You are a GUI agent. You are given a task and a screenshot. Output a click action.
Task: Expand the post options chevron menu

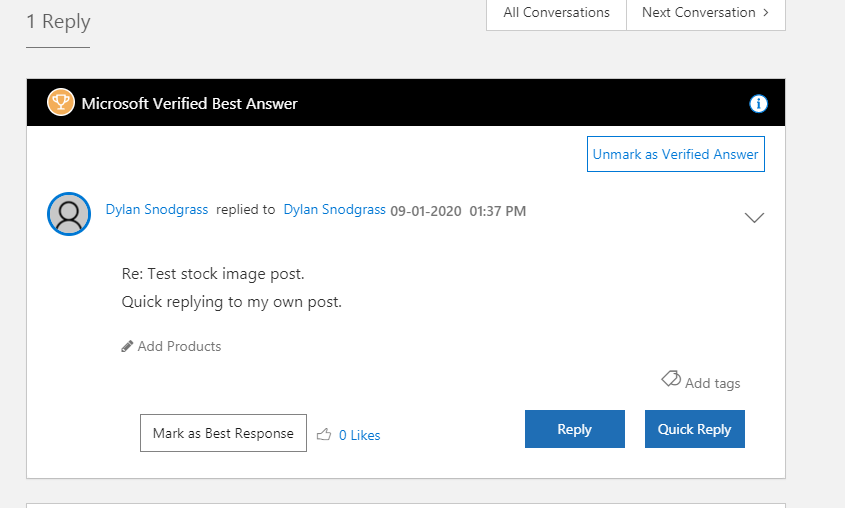coord(754,217)
